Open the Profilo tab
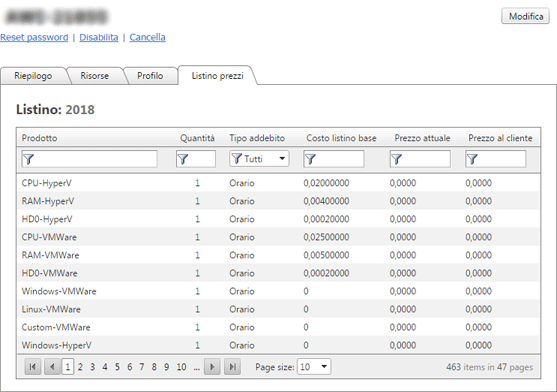This screenshot has height=392, width=557. point(150,76)
